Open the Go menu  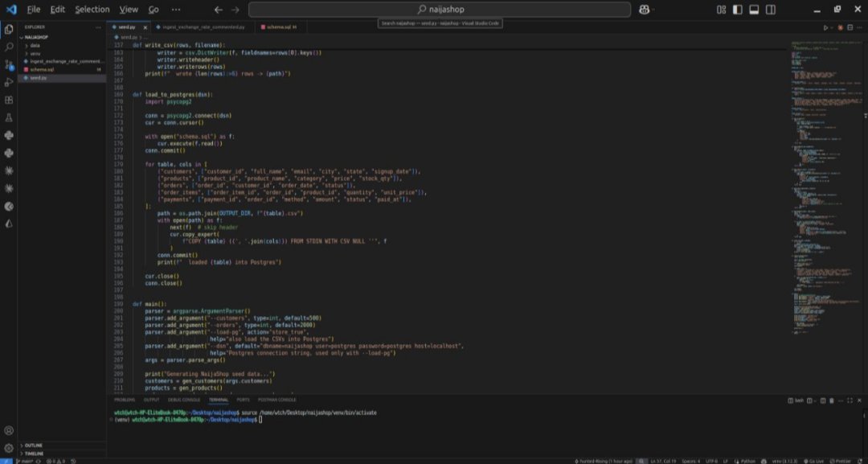pos(154,10)
